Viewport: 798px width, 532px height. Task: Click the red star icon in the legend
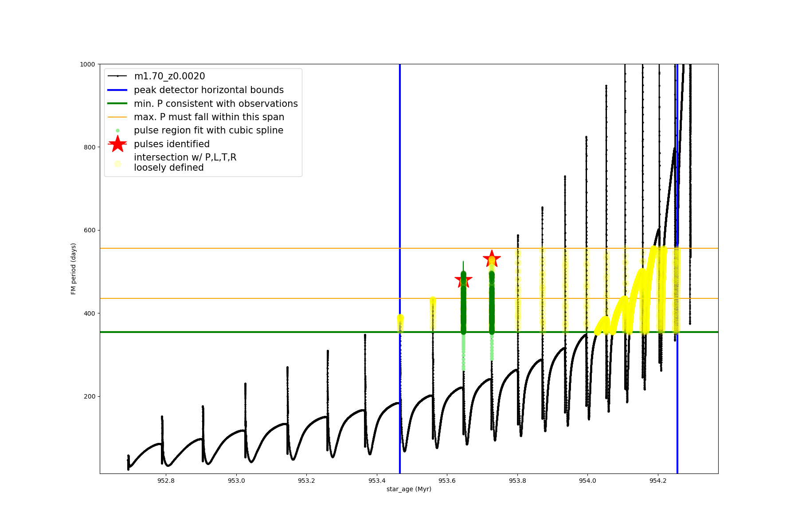coord(117,144)
